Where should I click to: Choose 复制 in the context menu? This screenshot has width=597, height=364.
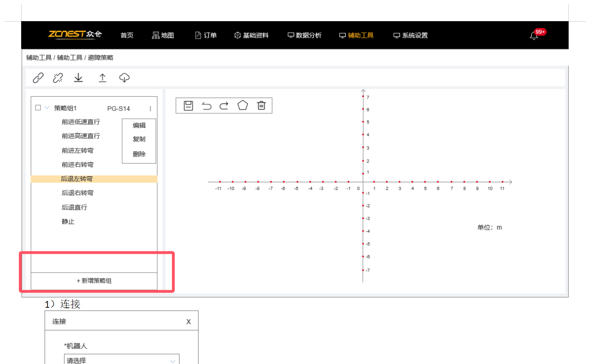coord(139,139)
